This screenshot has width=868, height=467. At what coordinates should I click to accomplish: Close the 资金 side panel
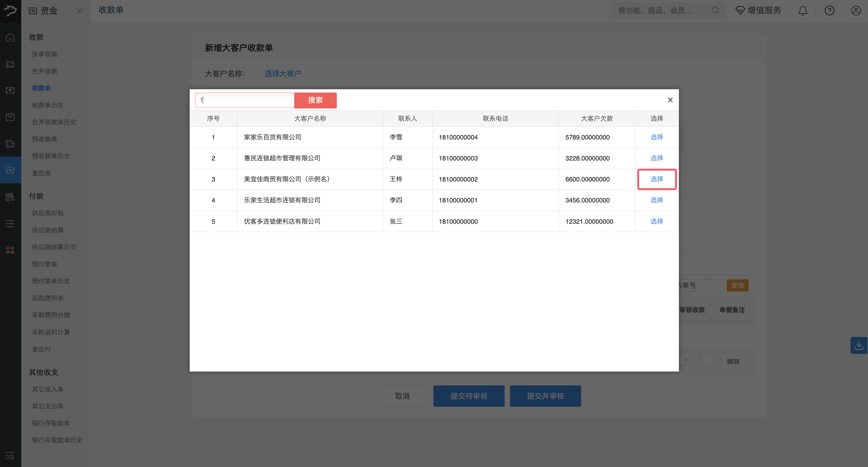pyautogui.click(x=79, y=11)
